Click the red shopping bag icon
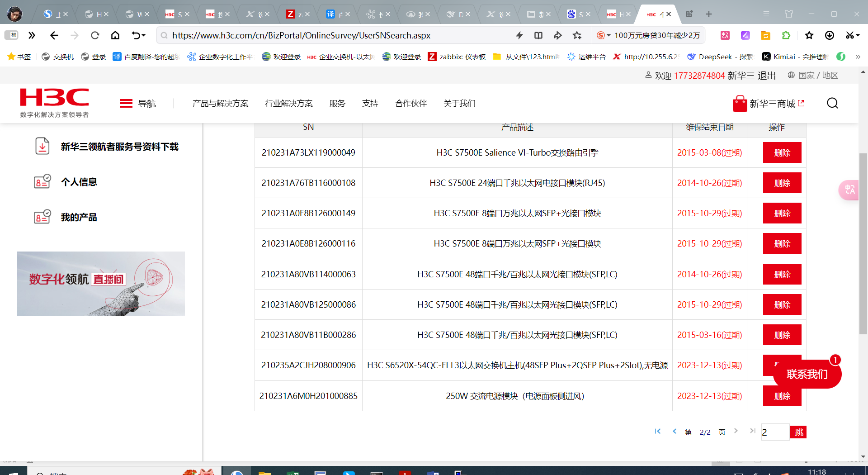Image resolution: width=868 pixels, height=475 pixels. click(x=740, y=104)
